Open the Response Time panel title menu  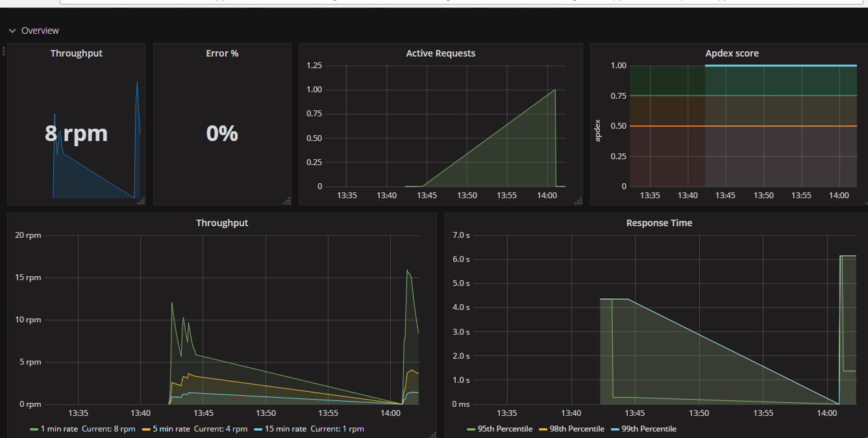pyautogui.click(x=659, y=223)
